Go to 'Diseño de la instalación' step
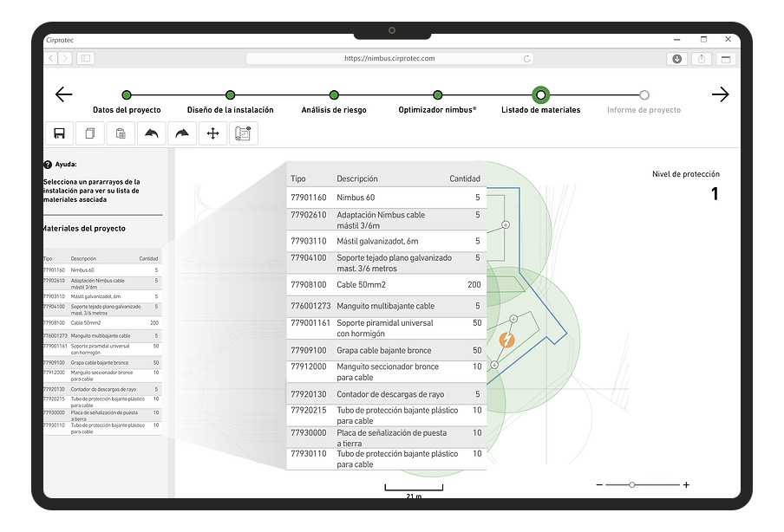The image size is (784, 532). tap(230, 95)
